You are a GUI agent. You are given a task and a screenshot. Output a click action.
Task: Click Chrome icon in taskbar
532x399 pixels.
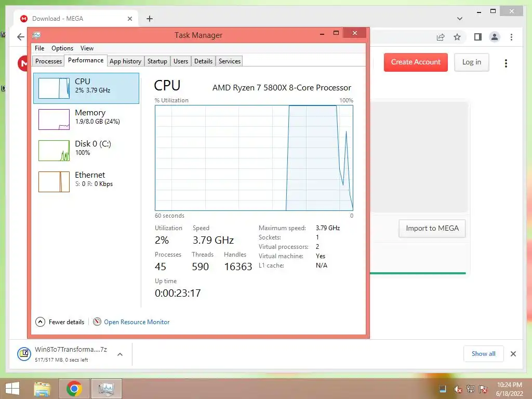tap(74, 389)
